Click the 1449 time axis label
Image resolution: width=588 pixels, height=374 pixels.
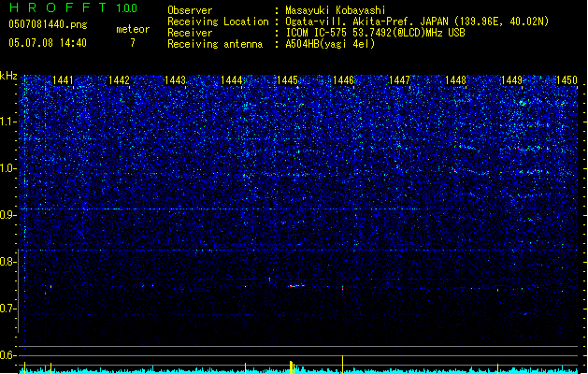click(512, 80)
